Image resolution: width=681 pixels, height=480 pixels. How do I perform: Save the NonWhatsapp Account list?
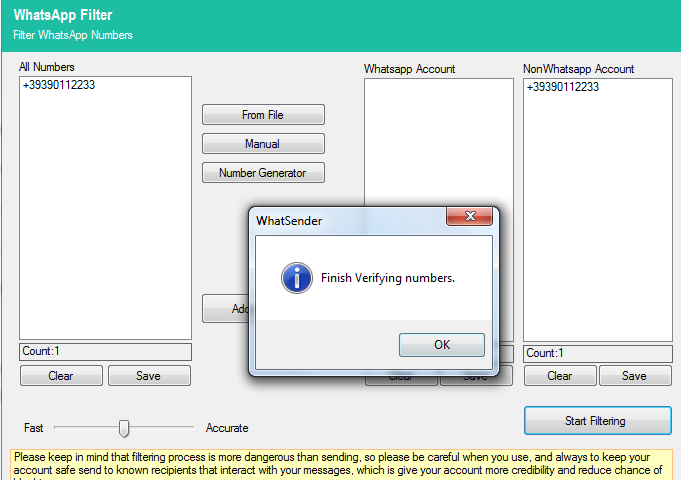[634, 376]
